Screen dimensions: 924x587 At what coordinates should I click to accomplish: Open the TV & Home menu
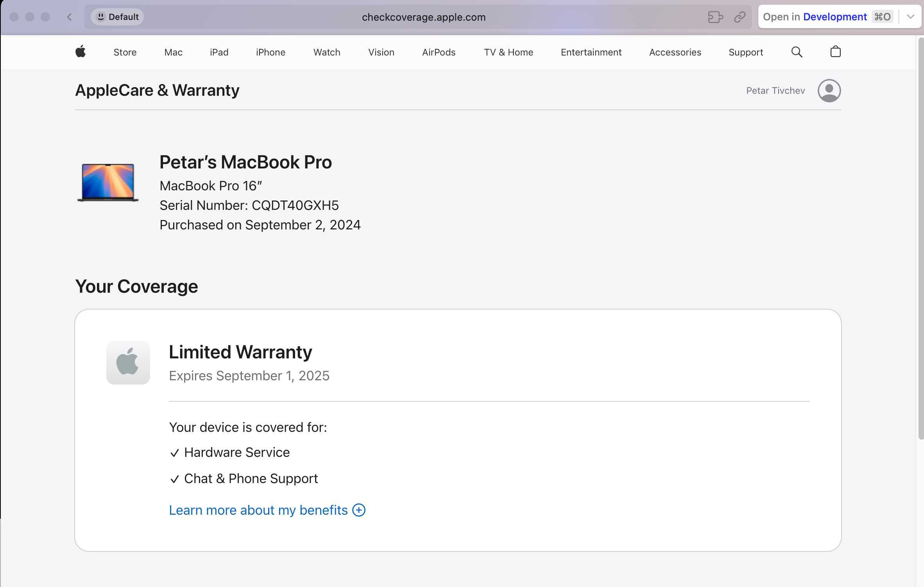(509, 52)
